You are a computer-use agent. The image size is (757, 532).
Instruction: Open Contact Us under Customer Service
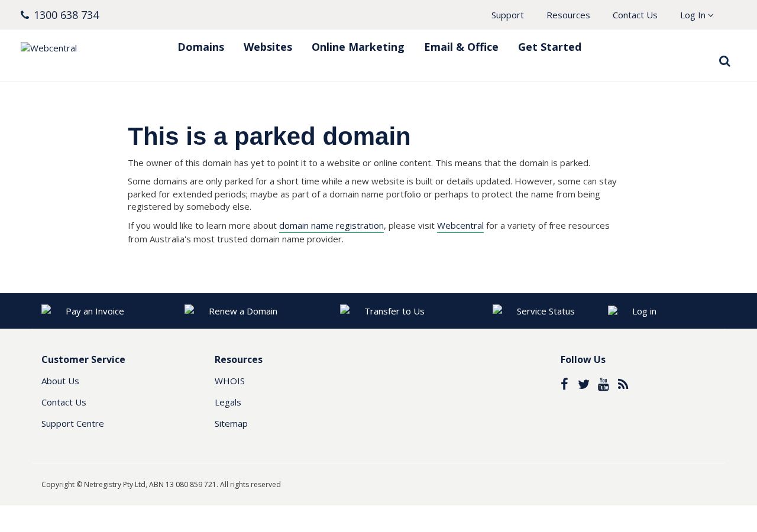64,402
